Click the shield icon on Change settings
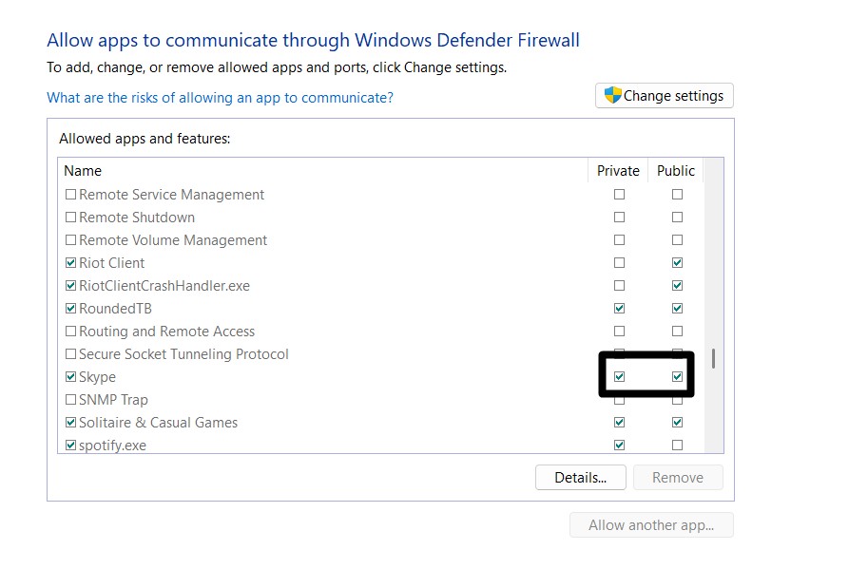Image resolution: width=868 pixels, height=588 pixels. pyautogui.click(x=613, y=95)
